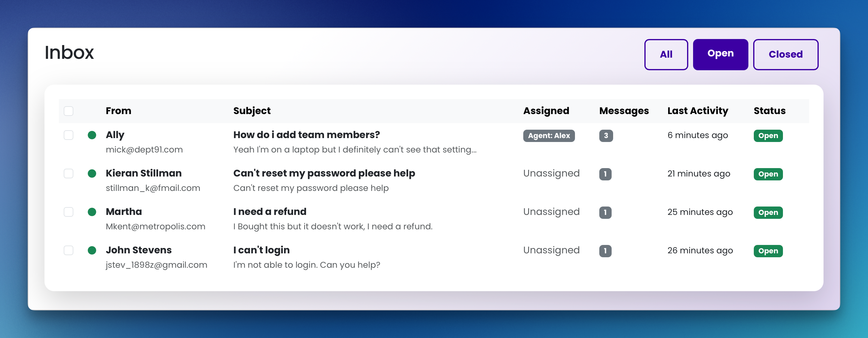The width and height of the screenshot is (868, 338).
Task: Click John Stevens' green status dot
Action: (x=92, y=250)
